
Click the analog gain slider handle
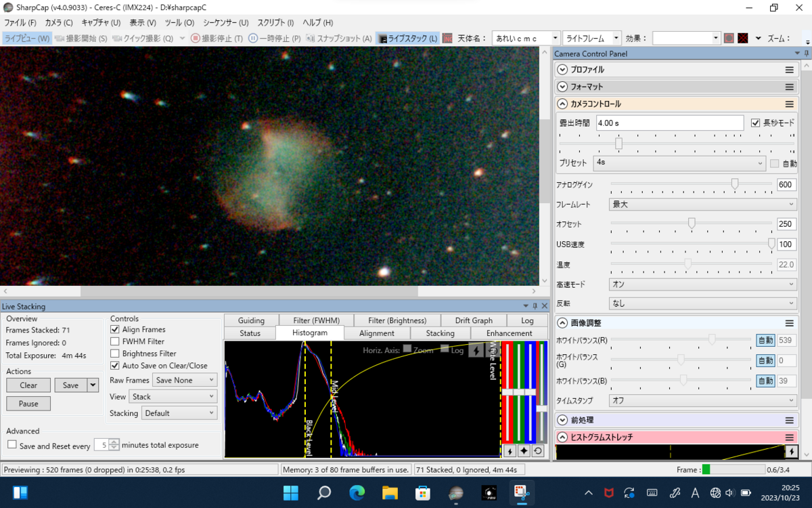[x=734, y=184]
